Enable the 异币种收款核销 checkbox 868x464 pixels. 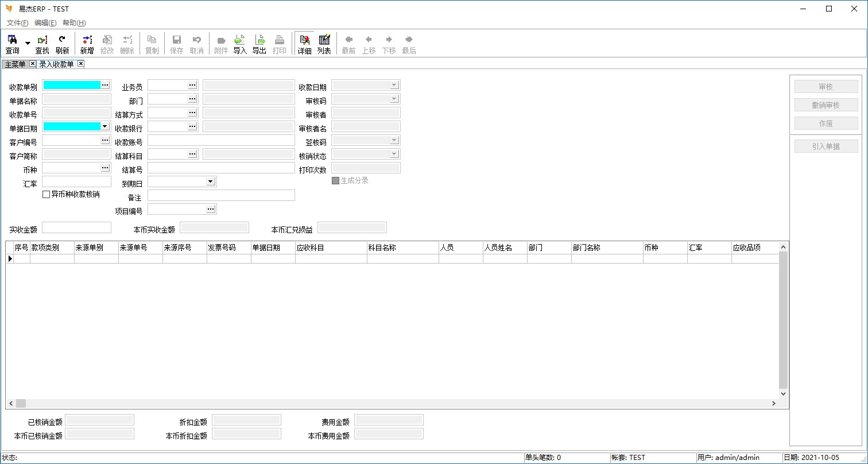46,195
